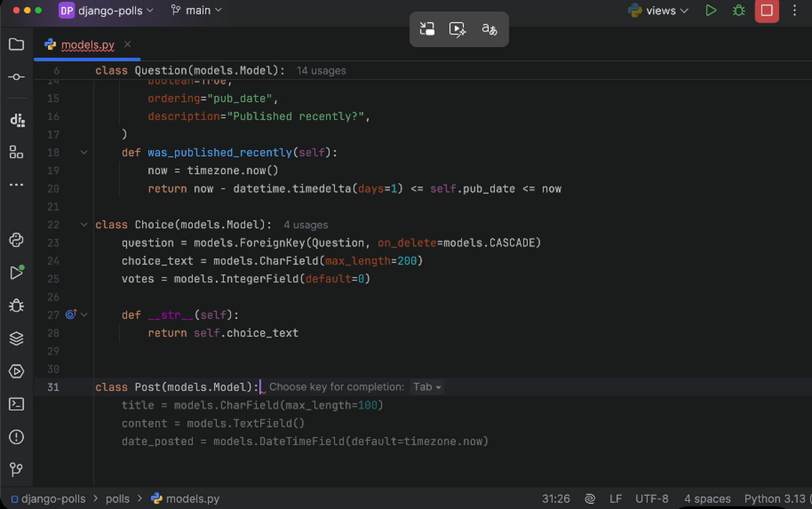Click line number 31 in the gutter
The image size is (812, 509).
click(53, 387)
